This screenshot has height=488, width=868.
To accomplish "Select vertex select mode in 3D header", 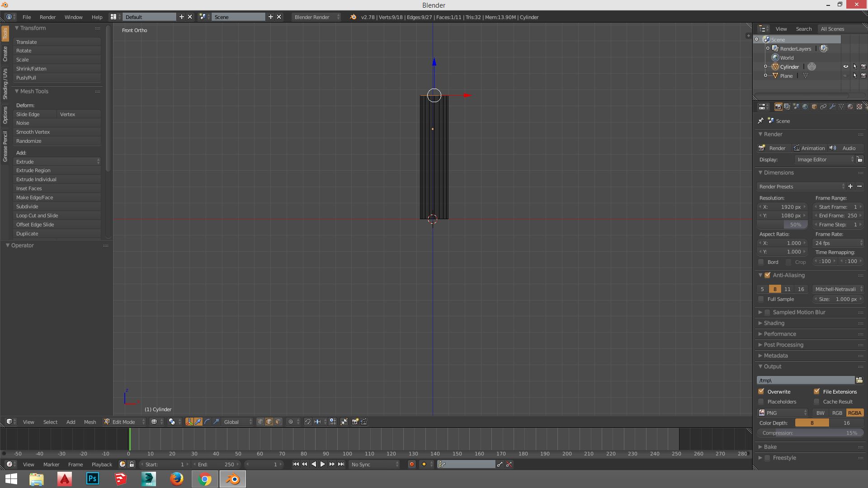I will 260,422.
